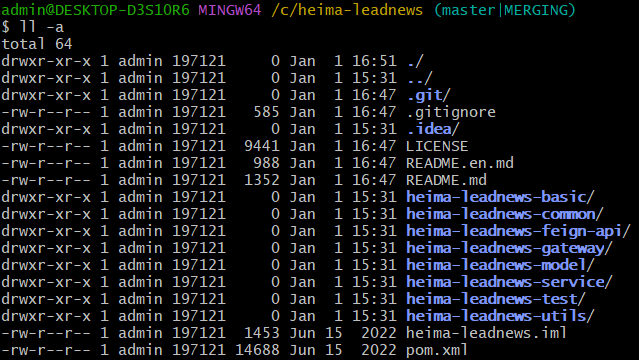Click the /c/heima-leadnews path in prompt
This screenshot has width=639, height=360.
coord(347,10)
